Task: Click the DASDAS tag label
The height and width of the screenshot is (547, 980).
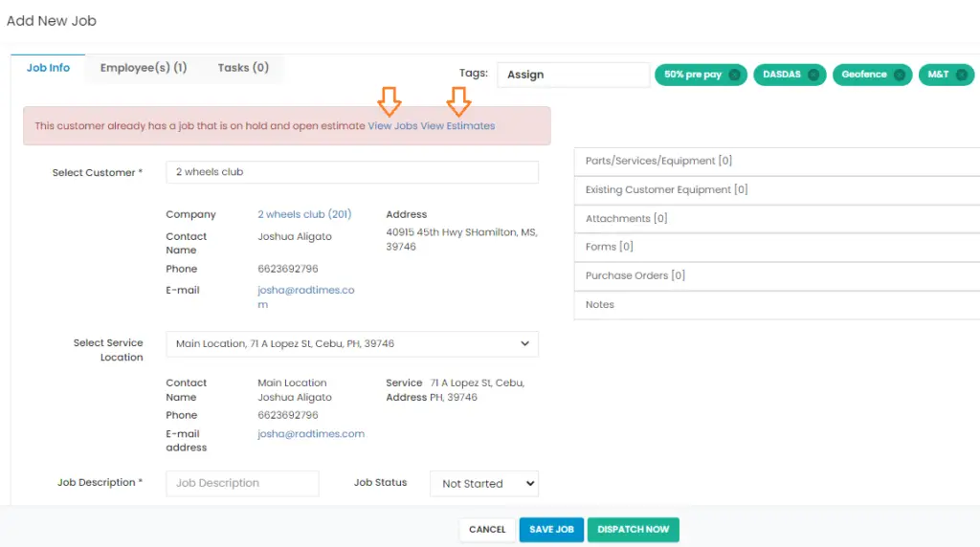Action: 781,75
